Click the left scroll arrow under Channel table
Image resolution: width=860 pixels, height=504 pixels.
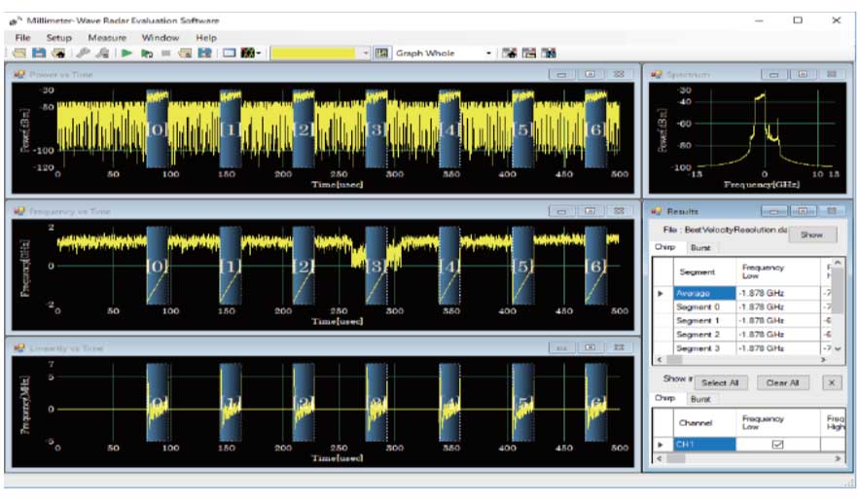[660, 458]
